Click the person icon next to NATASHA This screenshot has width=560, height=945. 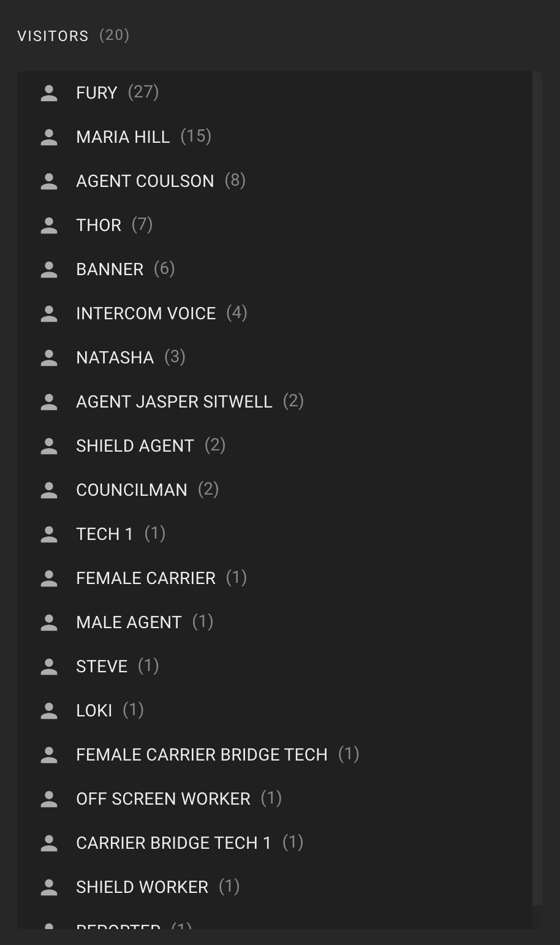tap(49, 358)
